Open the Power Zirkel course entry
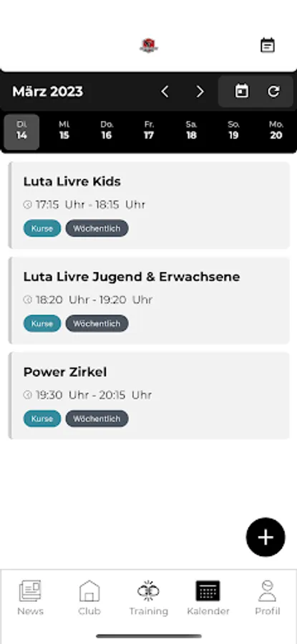 tap(149, 396)
